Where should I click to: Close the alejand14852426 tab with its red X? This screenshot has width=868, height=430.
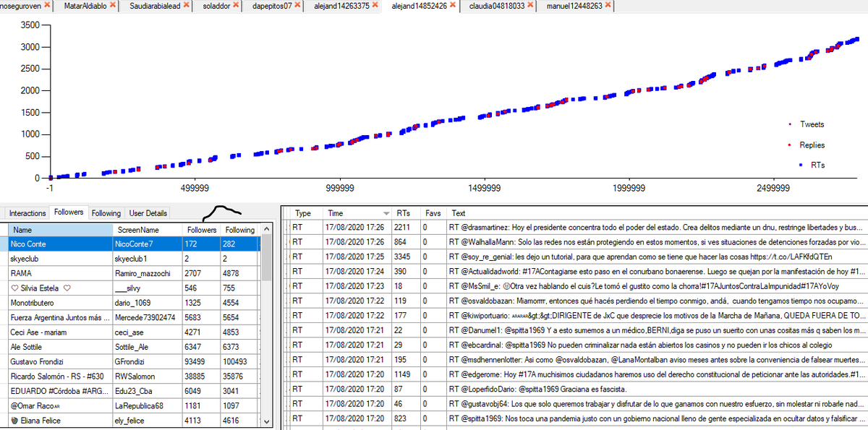pyautogui.click(x=453, y=5)
